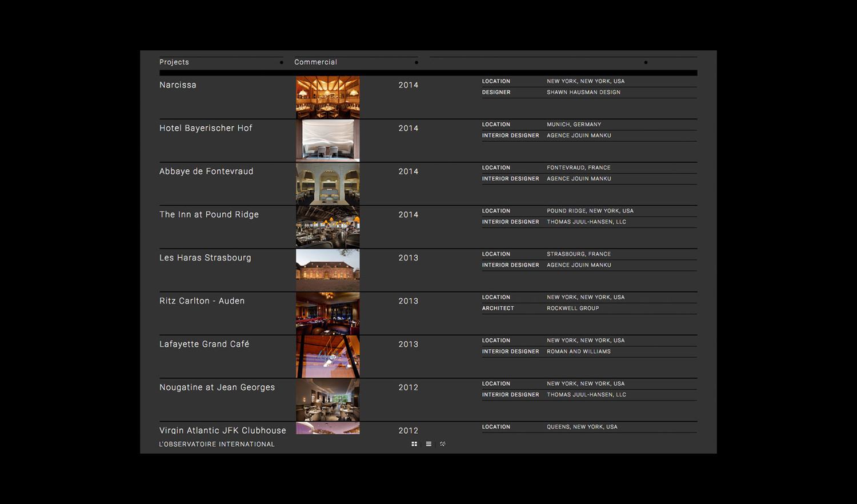Click 'NEW YORK, NEW YORK, USA' in Narcissa row

(586, 81)
